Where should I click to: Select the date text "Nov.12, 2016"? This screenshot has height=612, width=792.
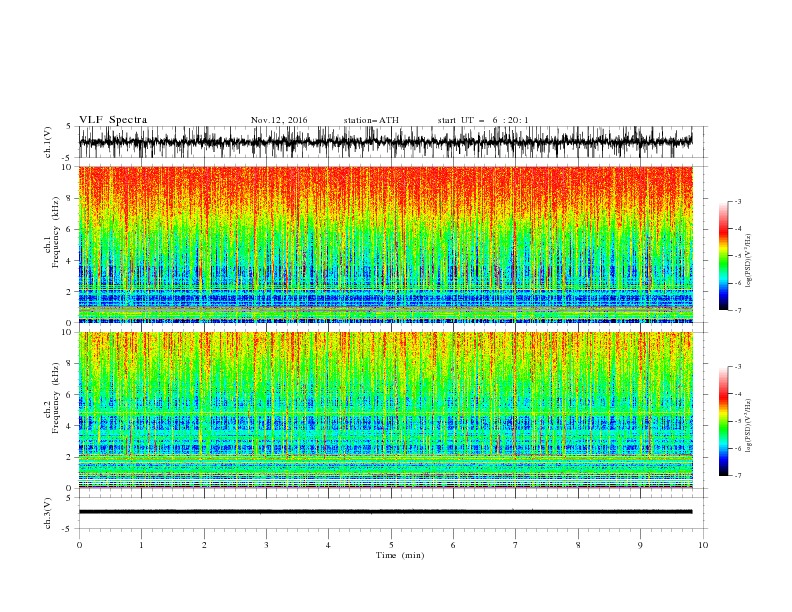(279, 120)
